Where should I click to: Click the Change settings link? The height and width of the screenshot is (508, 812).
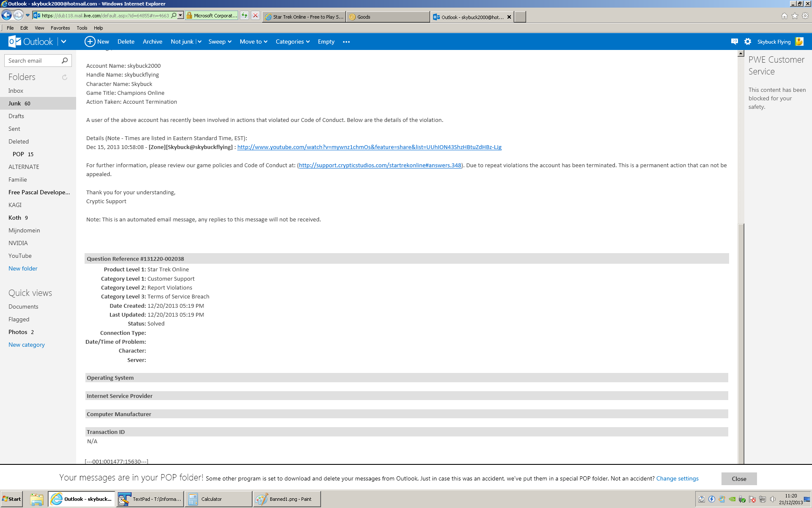tap(677, 478)
